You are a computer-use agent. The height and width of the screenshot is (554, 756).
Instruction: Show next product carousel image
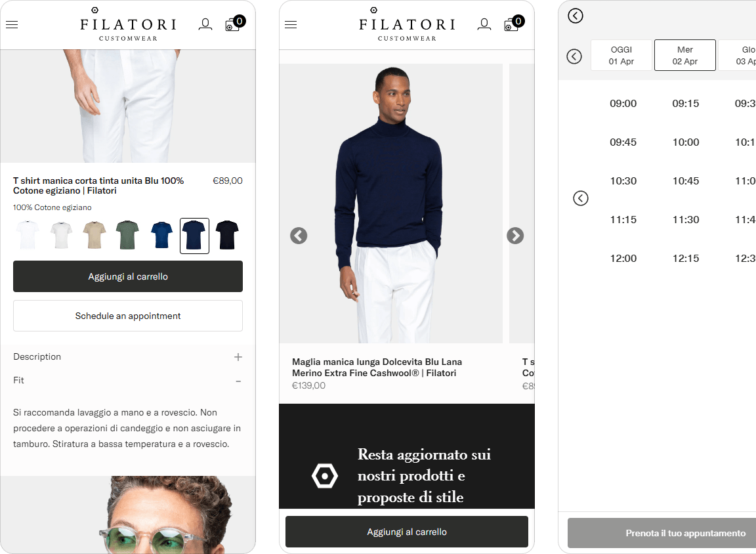(x=515, y=236)
